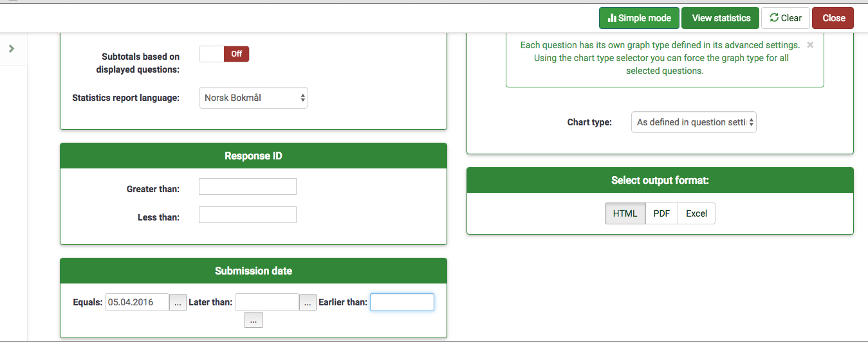
Task: Click the Response ID Less than field
Action: [247, 215]
